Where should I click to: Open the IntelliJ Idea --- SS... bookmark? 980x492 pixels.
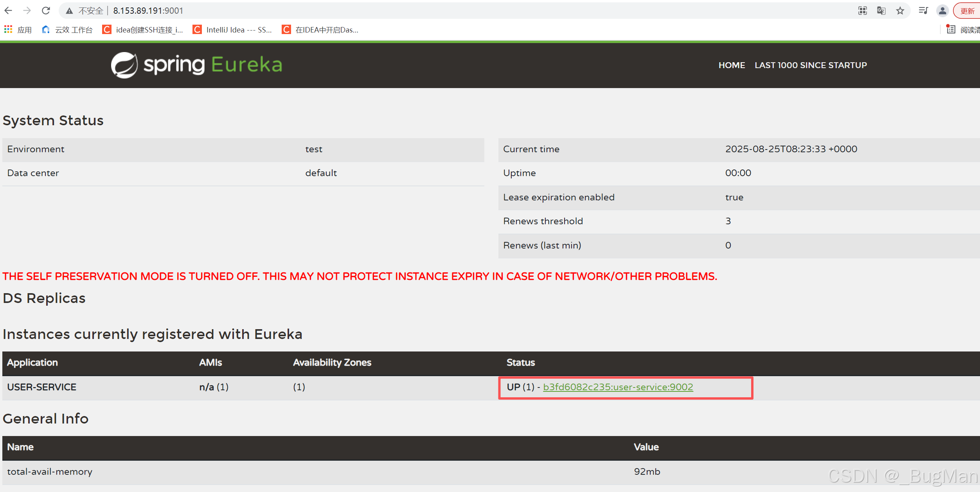232,30
